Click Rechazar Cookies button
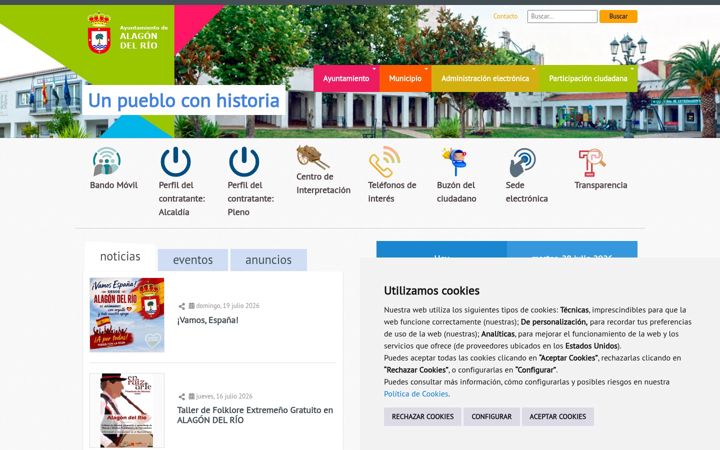Image resolution: width=720 pixels, height=450 pixels. [x=422, y=416]
